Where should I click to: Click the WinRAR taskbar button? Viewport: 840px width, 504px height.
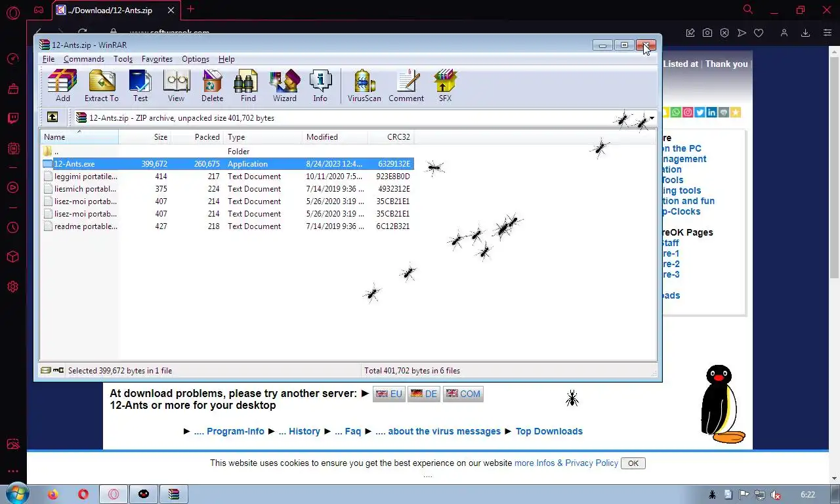point(174,494)
